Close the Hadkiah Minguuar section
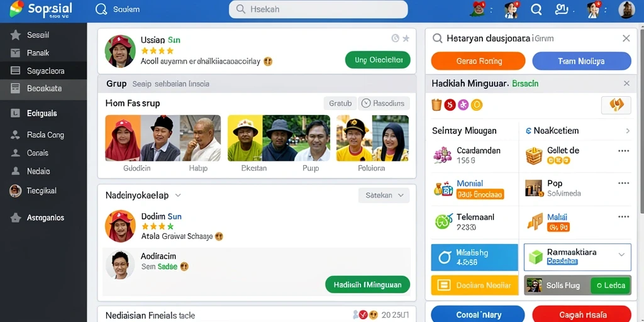The image size is (644, 322). pyautogui.click(x=626, y=84)
